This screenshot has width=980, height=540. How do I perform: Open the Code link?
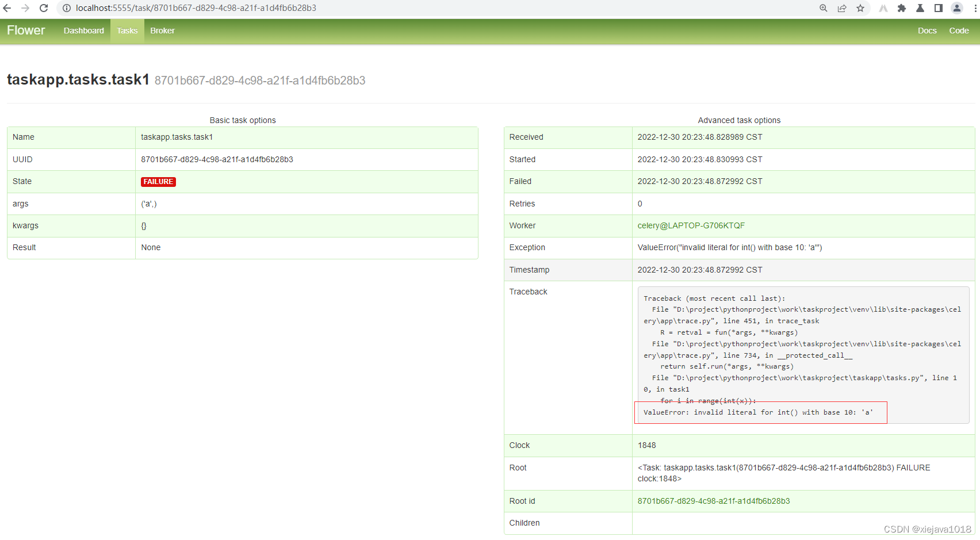pyautogui.click(x=959, y=30)
